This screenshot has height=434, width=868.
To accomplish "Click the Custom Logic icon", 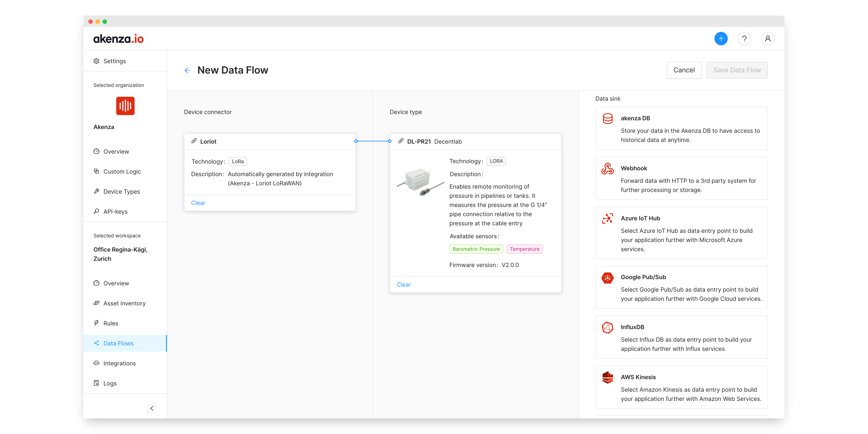I will coord(96,171).
